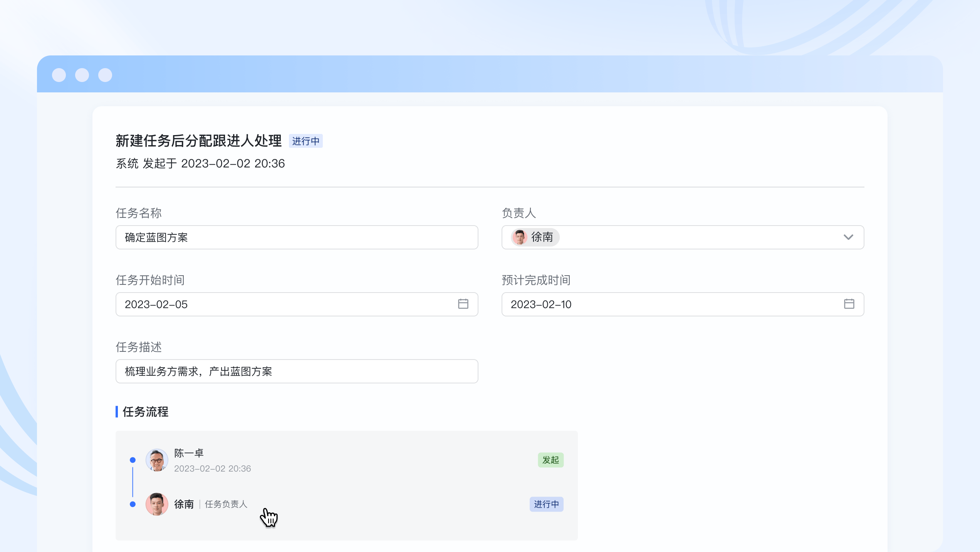The image size is (980, 552).
Task: Expand the 负责人 dropdown chevron
Action: (x=848, y=237)
